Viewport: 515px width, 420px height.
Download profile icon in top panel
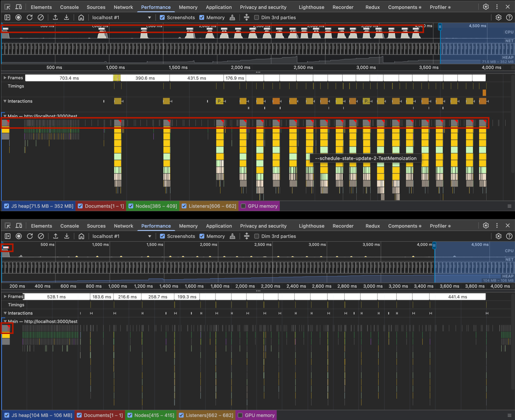pyautogui.click(x=67, y=17)
